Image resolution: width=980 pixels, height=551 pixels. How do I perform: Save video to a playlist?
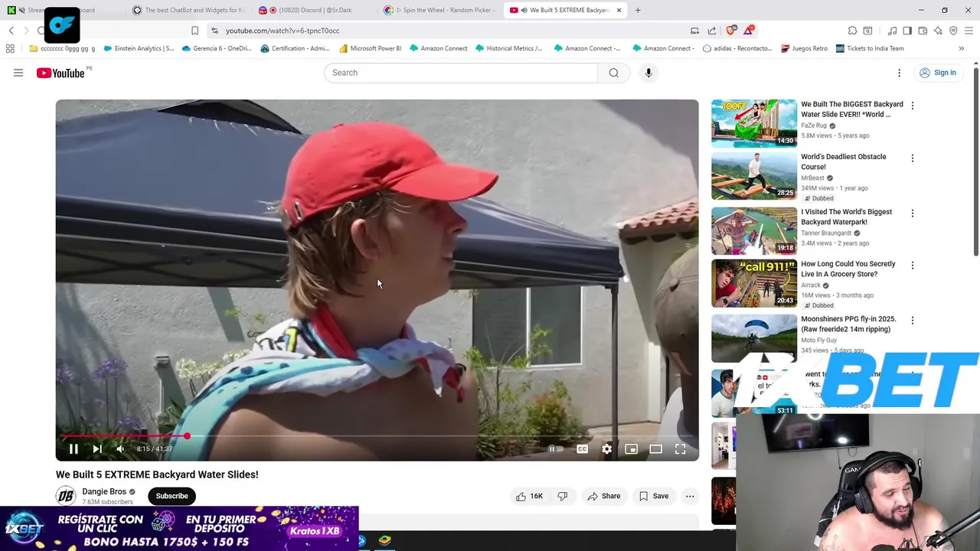tap(654, 496)
